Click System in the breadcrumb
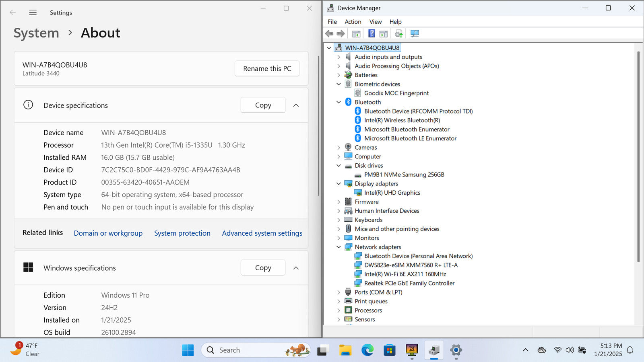Image resolution: width=644 pixels, height=362 pixels. coord(36,33)
